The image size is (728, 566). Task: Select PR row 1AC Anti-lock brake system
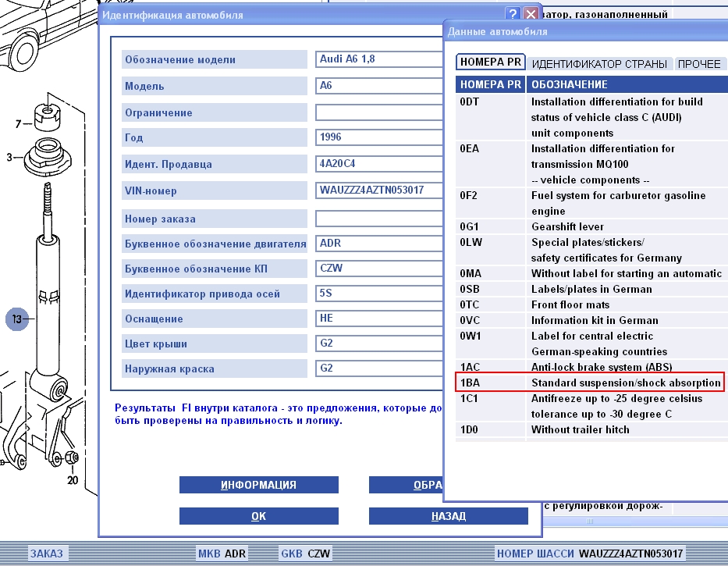click(x=591, y=367)
